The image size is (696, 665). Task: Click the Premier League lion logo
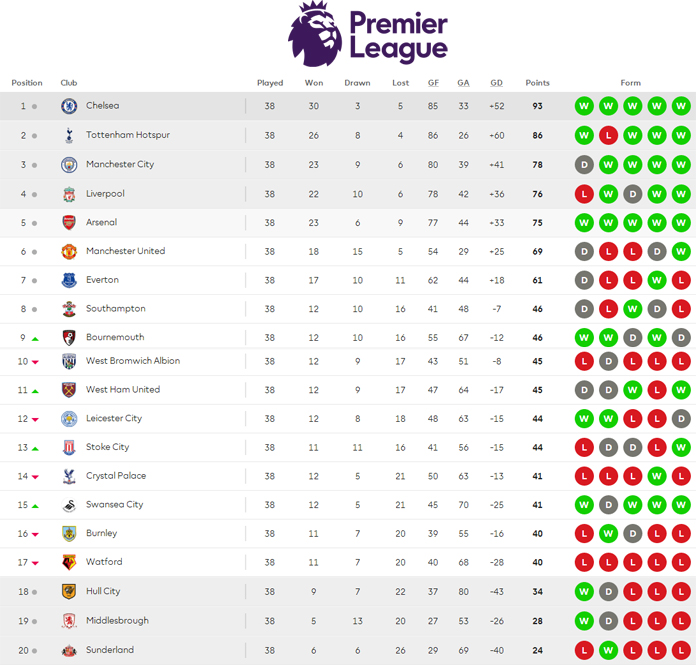pyautogui.click(x=315, y=33)
